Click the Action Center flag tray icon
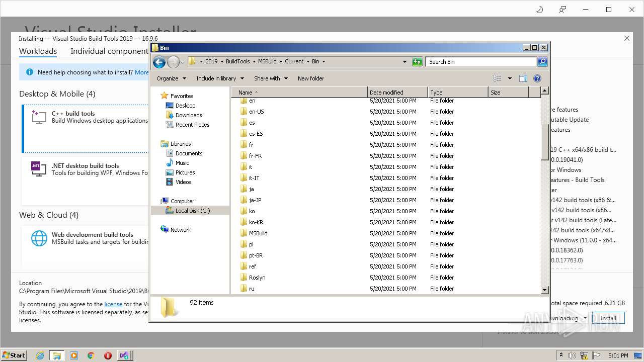 596,355
